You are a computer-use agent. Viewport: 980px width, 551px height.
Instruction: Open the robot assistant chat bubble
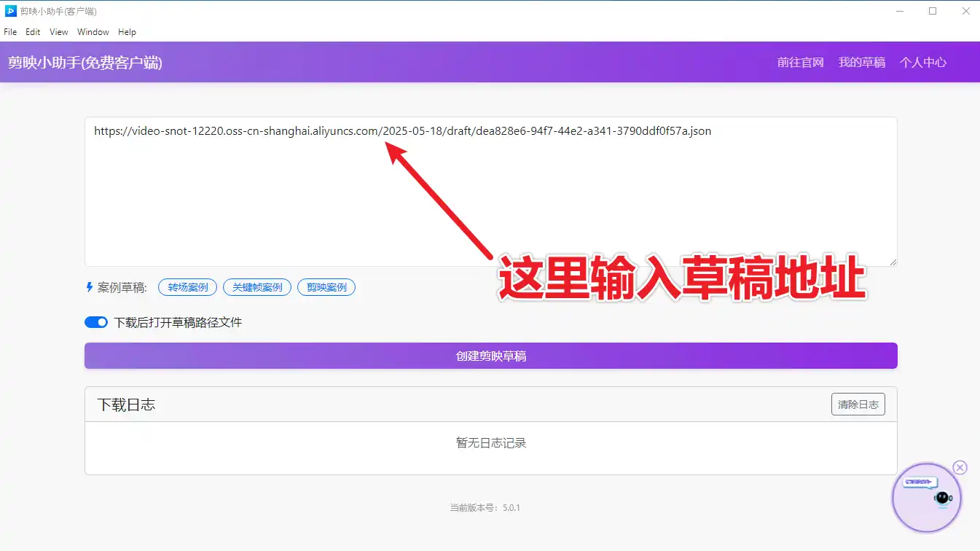point(927,498)
